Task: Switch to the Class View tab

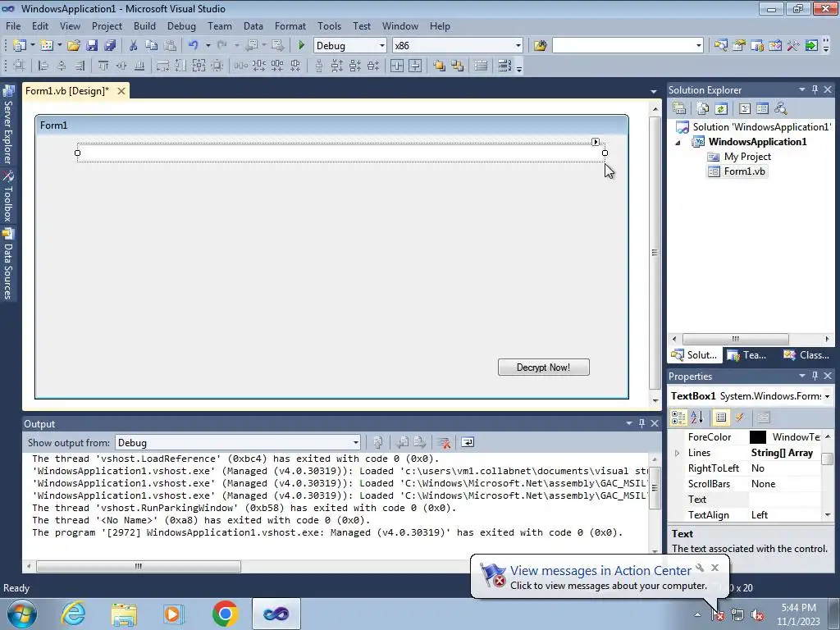Action: [807, 355]
